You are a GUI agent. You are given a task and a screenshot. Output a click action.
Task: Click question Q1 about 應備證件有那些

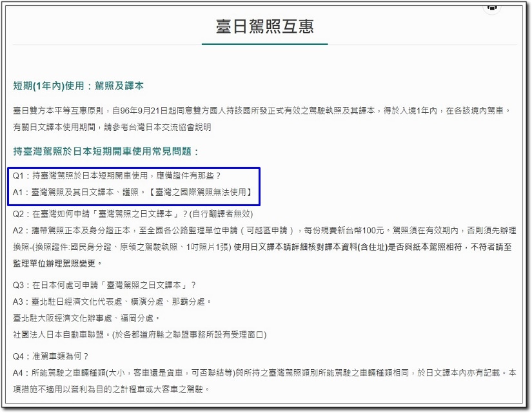pos(117,176)
